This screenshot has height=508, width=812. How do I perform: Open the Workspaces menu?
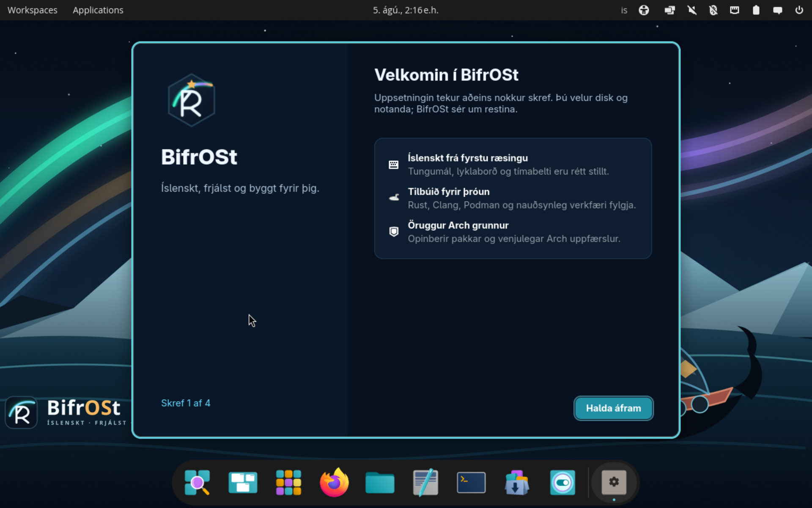pos(33,10)
